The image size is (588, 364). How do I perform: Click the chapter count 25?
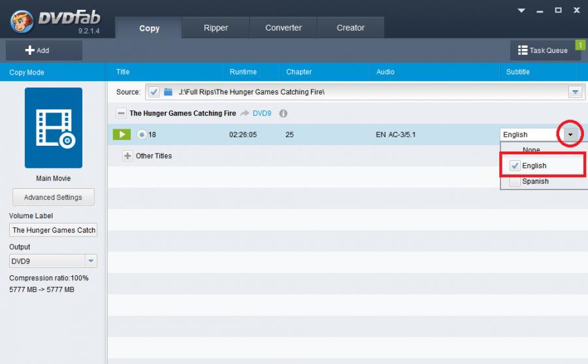click(289, 135)
